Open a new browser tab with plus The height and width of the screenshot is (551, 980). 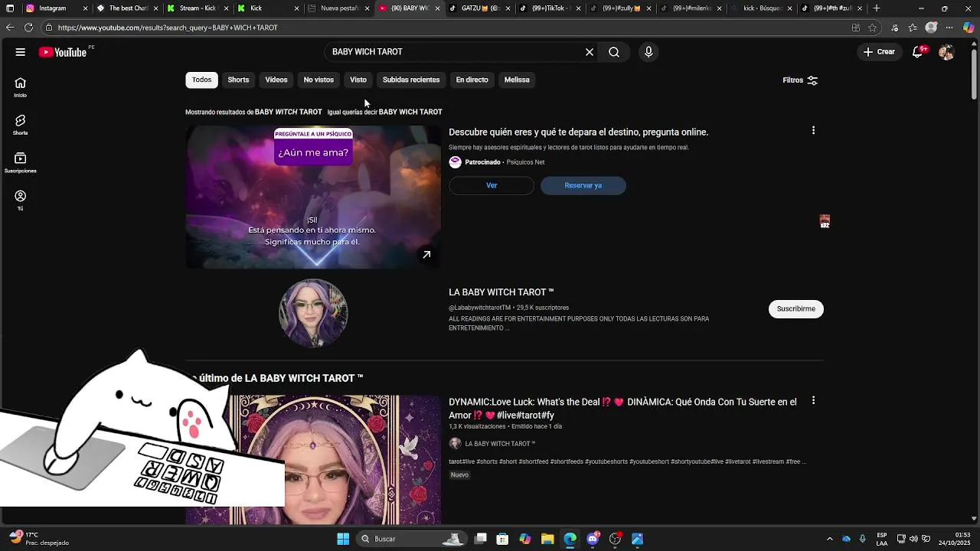pyautogui.click(x=877, y=8)
